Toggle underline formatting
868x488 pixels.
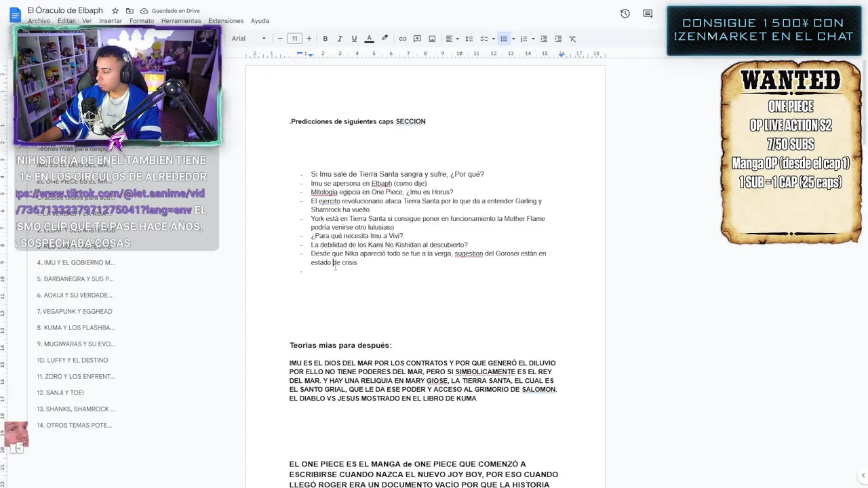354,39
